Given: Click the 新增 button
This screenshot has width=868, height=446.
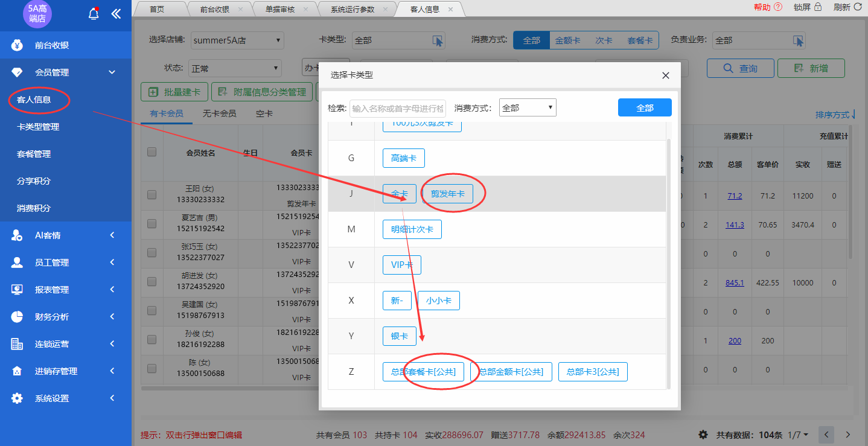Looking at the screenshot, I should [x=811, y=68].
